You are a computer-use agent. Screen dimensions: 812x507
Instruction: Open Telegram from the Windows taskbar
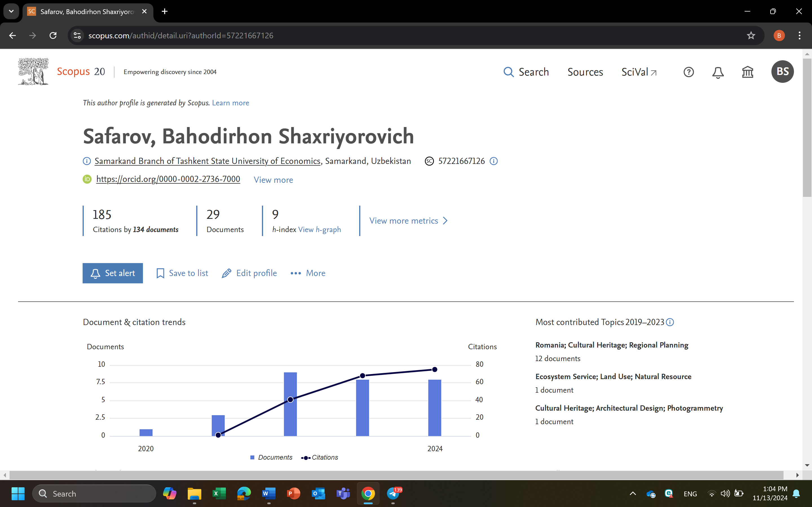coord(393,493)
